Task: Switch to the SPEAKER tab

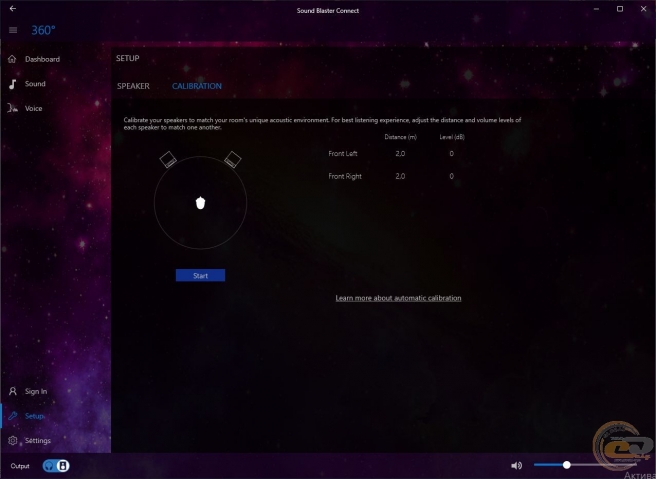Action: [x=133, y=86]
